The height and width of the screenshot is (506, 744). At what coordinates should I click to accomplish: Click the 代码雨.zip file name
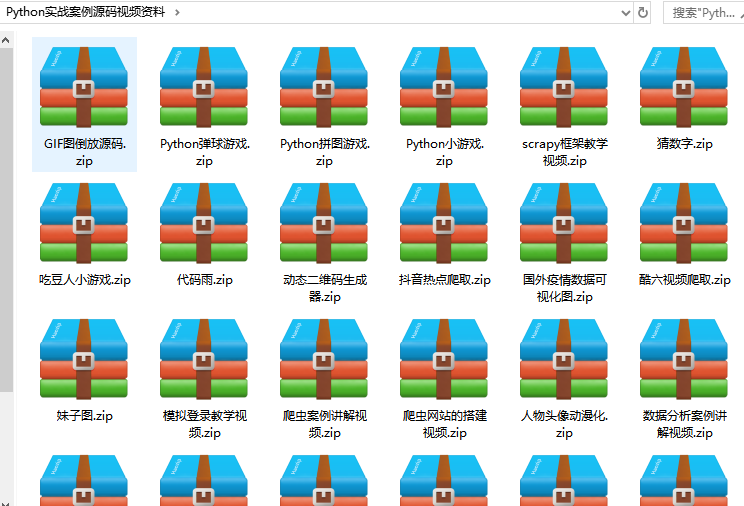[x=205, y=280]
